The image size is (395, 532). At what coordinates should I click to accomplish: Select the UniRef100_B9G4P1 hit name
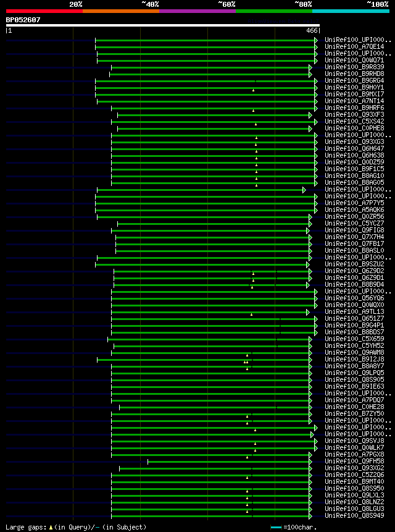click(x=354, y=325)
